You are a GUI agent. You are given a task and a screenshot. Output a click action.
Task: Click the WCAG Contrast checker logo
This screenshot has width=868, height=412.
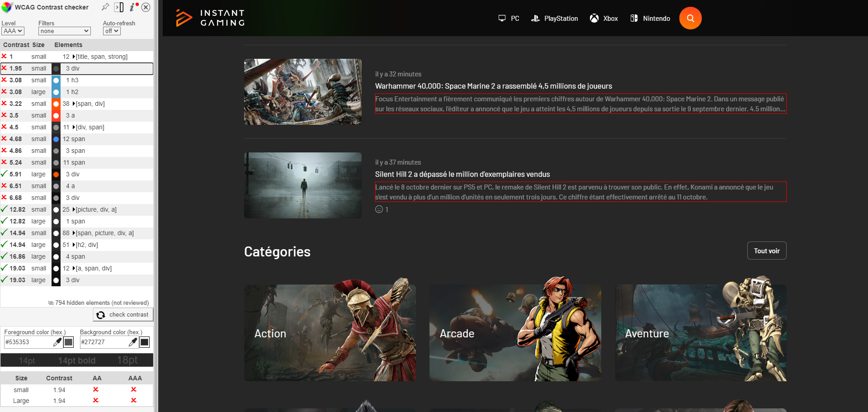7,7
